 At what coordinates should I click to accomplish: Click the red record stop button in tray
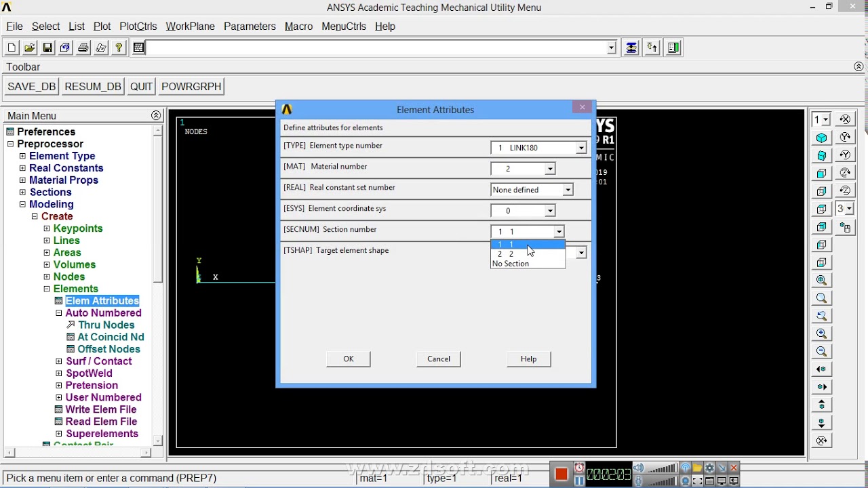561,474
